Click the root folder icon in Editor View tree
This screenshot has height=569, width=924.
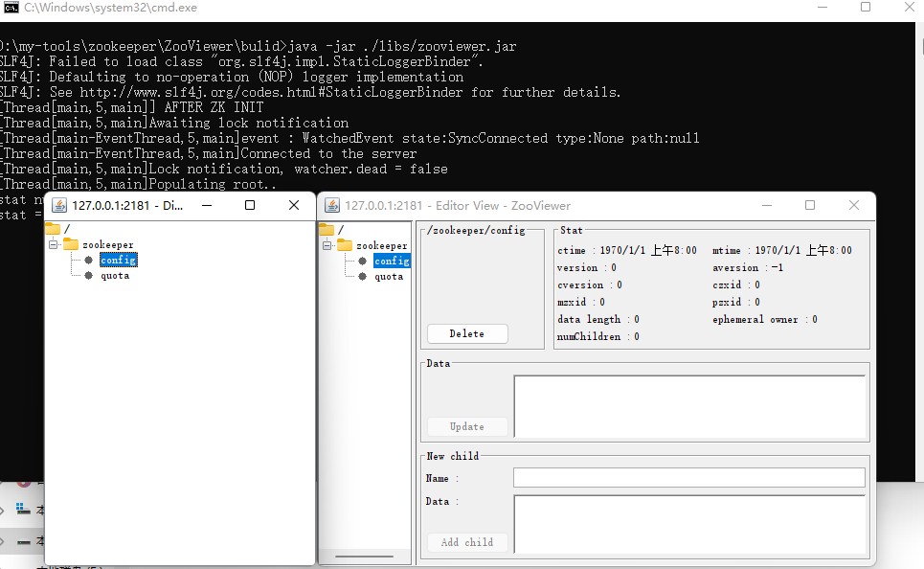326,230
